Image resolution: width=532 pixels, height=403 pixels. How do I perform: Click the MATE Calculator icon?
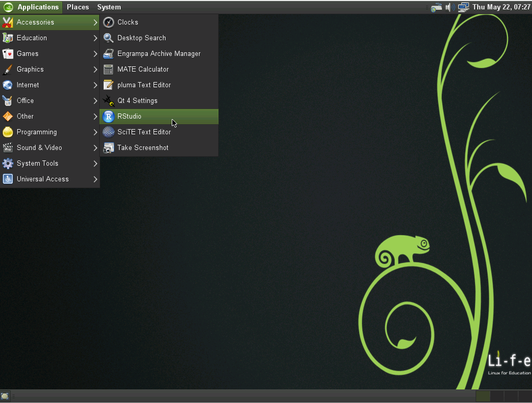click(x=109, y=70)
